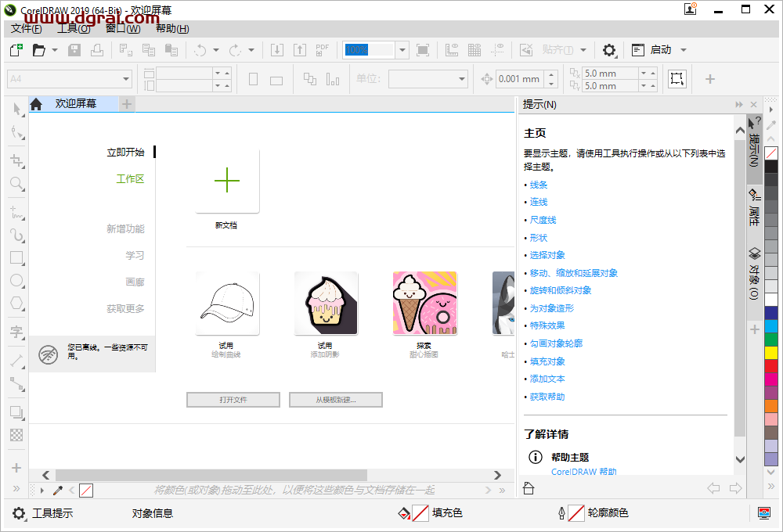Click the Publish to PDF icon
The width and height of the screenshot is (783, 532).
322,50
